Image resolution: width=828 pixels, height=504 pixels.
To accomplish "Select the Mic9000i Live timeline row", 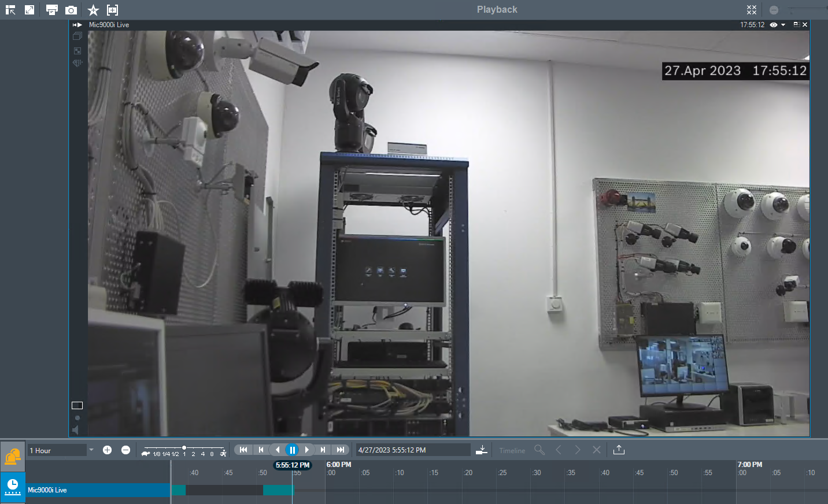I will click(97, 490).
